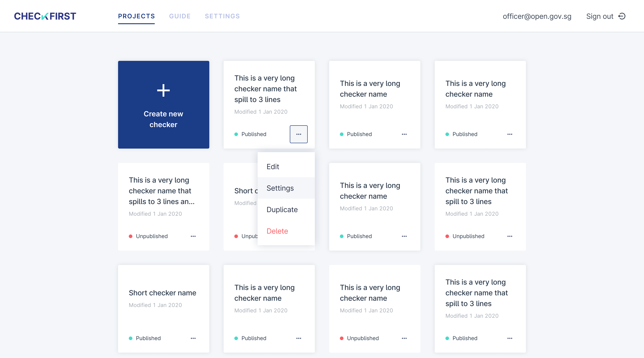Choose Duplicate in the context menu
644x358 pixels.
point(282,210)
